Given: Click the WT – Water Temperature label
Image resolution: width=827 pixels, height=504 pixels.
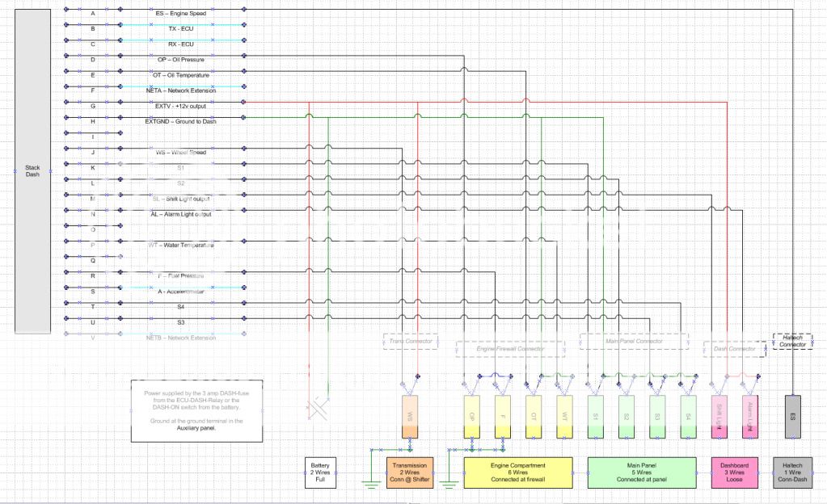Looking at the screenshot, I should click(181, 246).
